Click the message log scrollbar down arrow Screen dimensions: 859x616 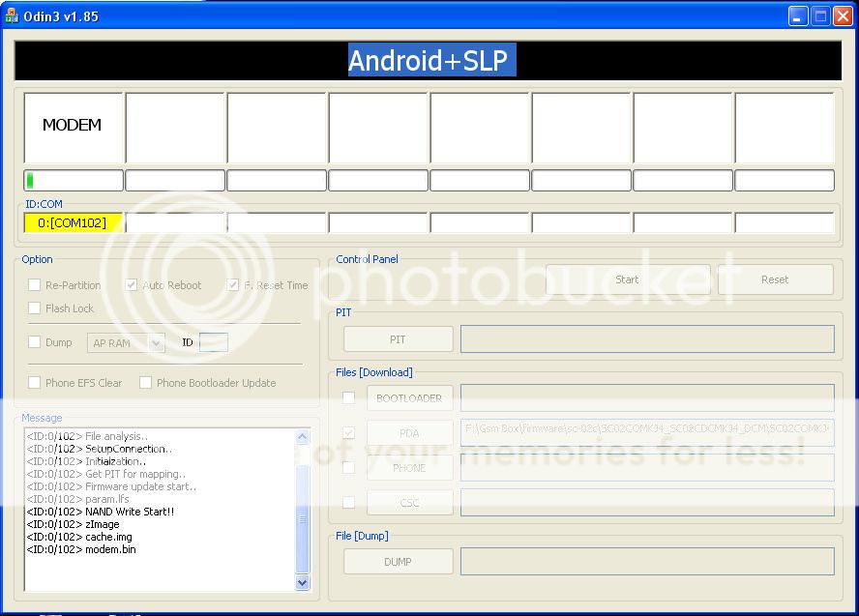pyautogui.click(x=302, y=582)
